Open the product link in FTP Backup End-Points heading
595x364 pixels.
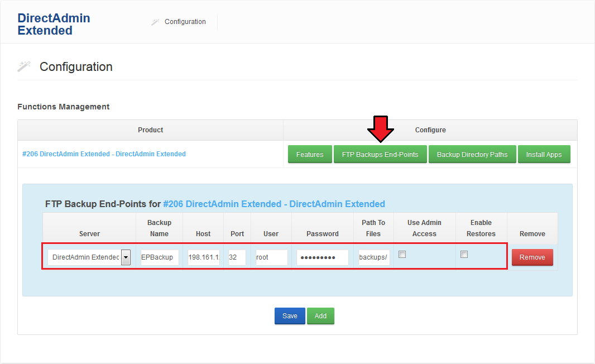274,204
